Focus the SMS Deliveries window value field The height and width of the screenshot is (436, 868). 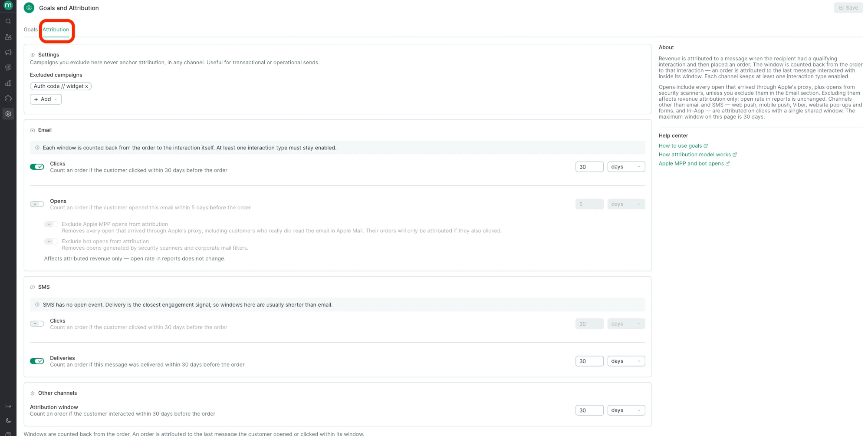point(589,361)
